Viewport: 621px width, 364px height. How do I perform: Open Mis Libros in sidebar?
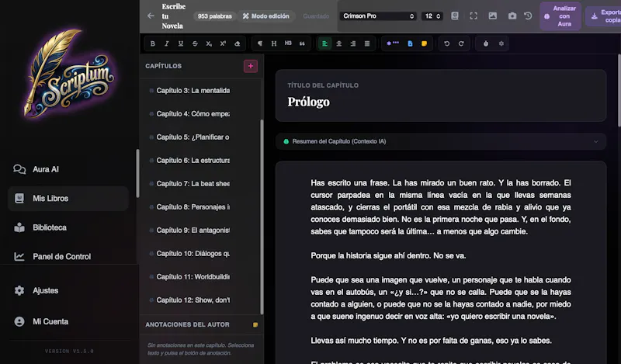point(68,199)
